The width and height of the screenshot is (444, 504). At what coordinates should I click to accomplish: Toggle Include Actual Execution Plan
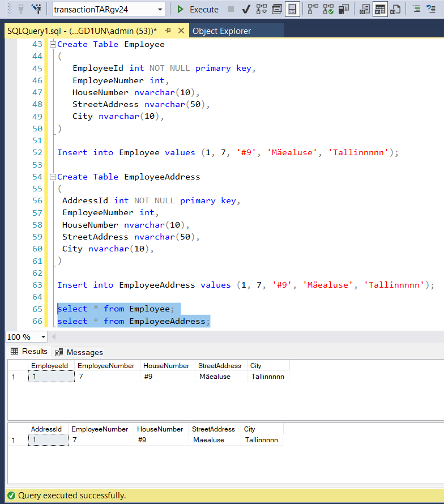tap(313, 9)
